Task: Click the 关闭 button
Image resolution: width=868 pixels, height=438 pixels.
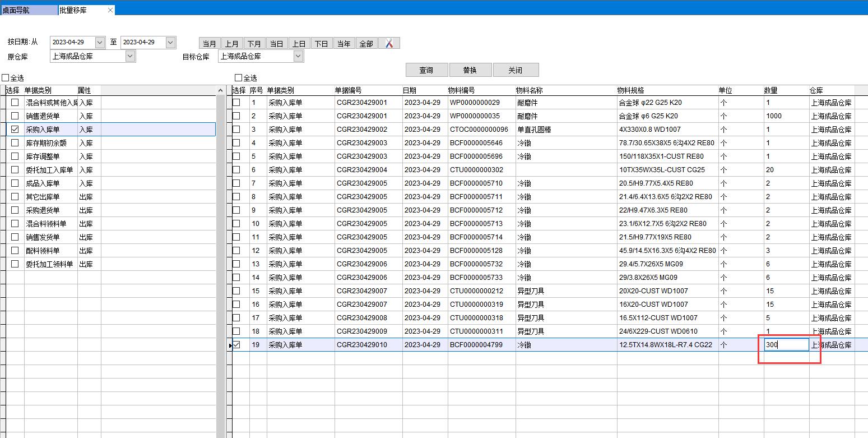Action: (x=515, y=70)
